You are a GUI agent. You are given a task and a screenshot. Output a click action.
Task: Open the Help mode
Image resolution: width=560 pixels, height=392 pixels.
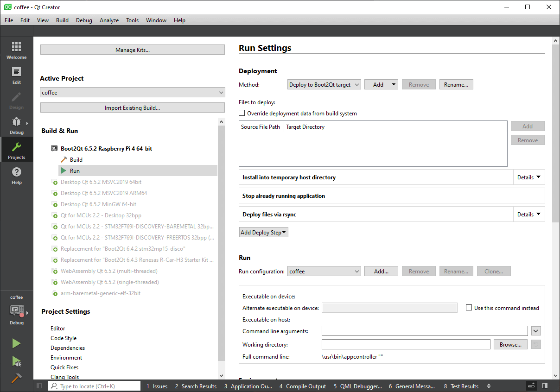click(x=16, y=176)
